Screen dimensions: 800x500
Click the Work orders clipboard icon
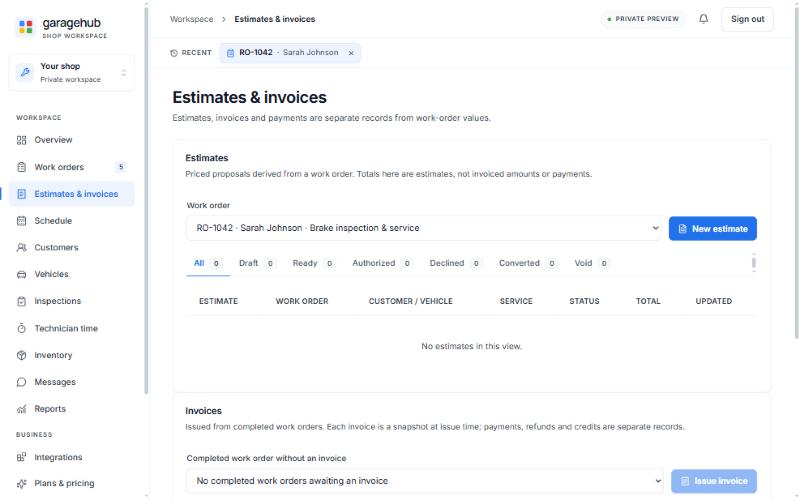21,167
